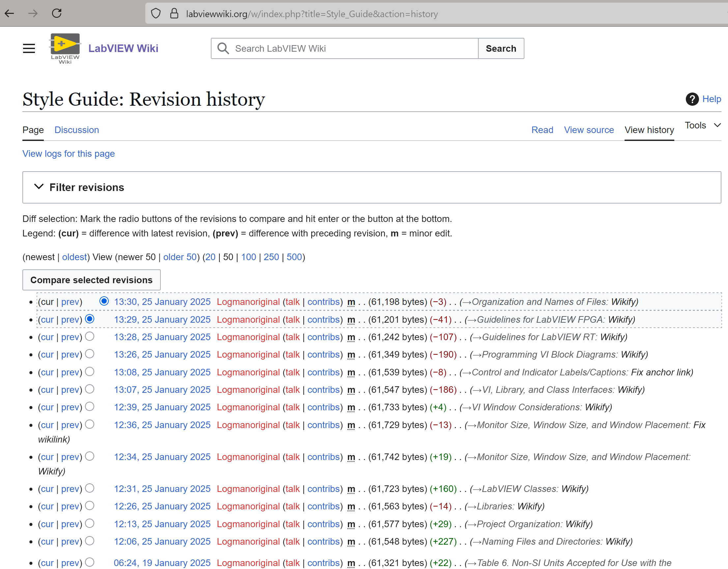Select the radio button for 13:26 revision

pos(90,354)
